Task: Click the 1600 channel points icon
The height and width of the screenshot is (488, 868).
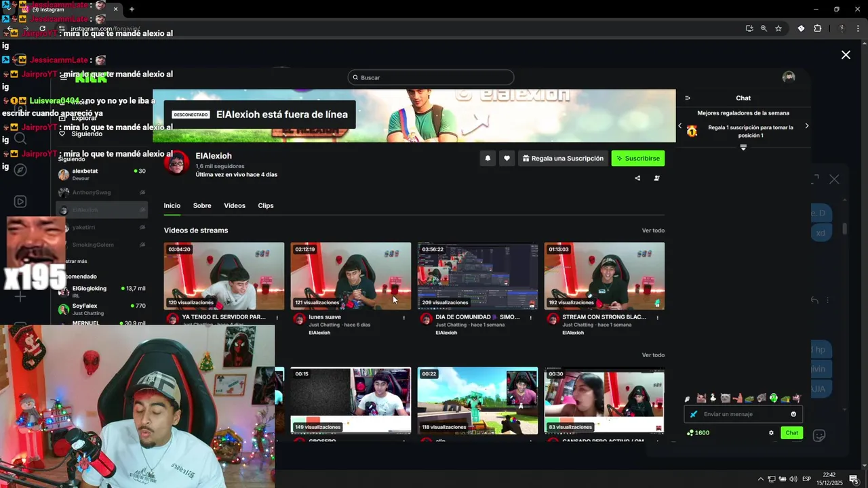Action: (x=690, y=432)
